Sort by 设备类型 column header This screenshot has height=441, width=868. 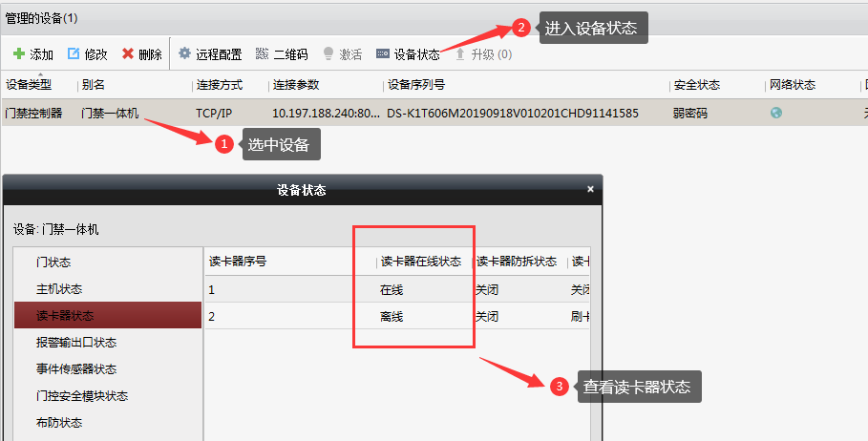coord(29,85)
